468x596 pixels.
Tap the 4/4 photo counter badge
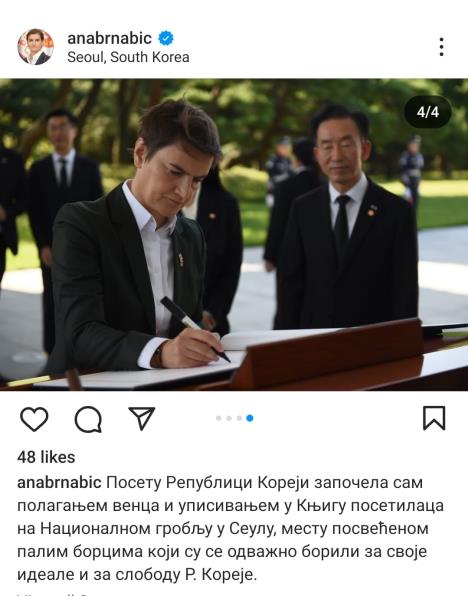(x=428, y=112)
